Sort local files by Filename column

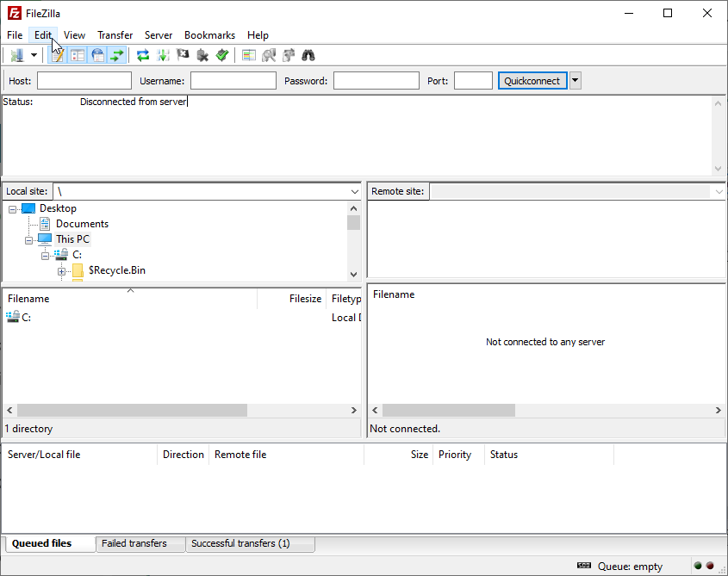point(130,299)
